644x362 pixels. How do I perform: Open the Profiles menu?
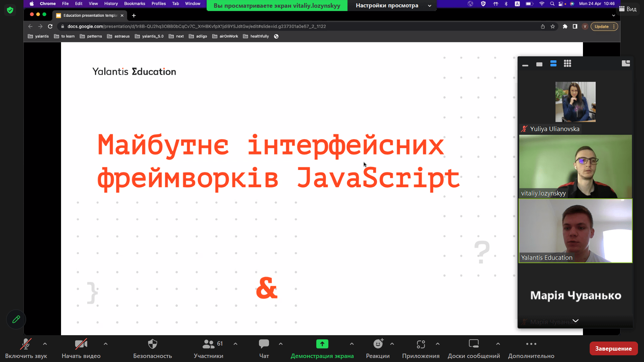(x=159, y=4)
